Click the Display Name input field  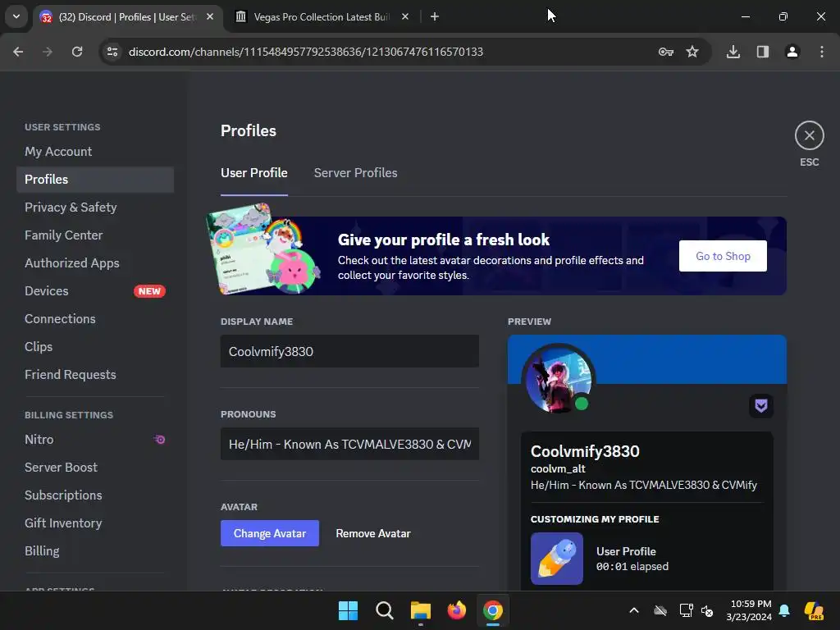tap(349, 351)
